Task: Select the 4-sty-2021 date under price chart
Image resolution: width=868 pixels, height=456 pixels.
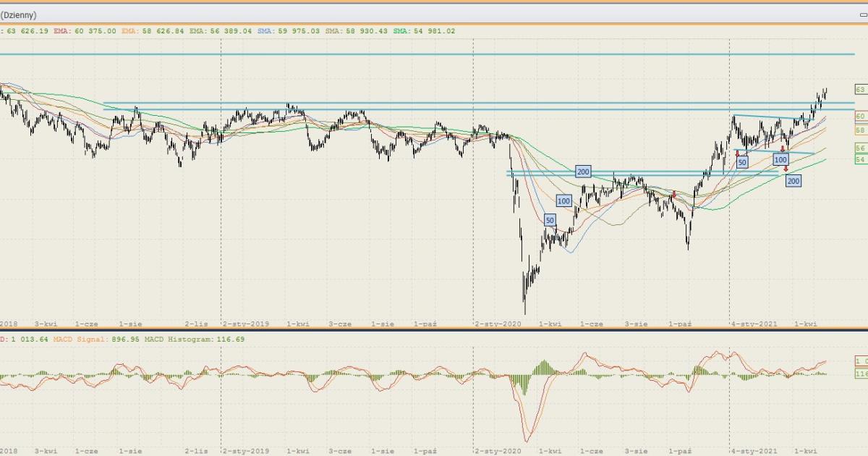Action: (x=754, y=324)
